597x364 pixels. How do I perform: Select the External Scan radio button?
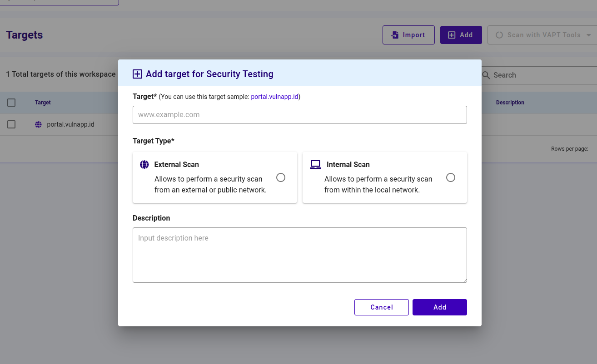281,177
